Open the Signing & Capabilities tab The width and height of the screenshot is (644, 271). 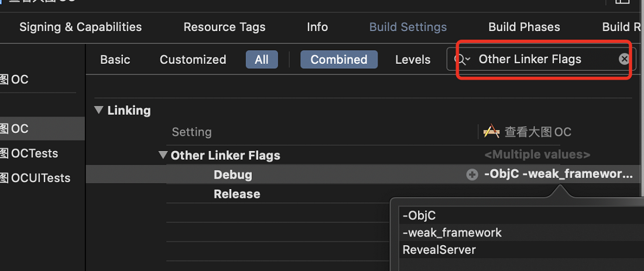click(x=81, y=27)
